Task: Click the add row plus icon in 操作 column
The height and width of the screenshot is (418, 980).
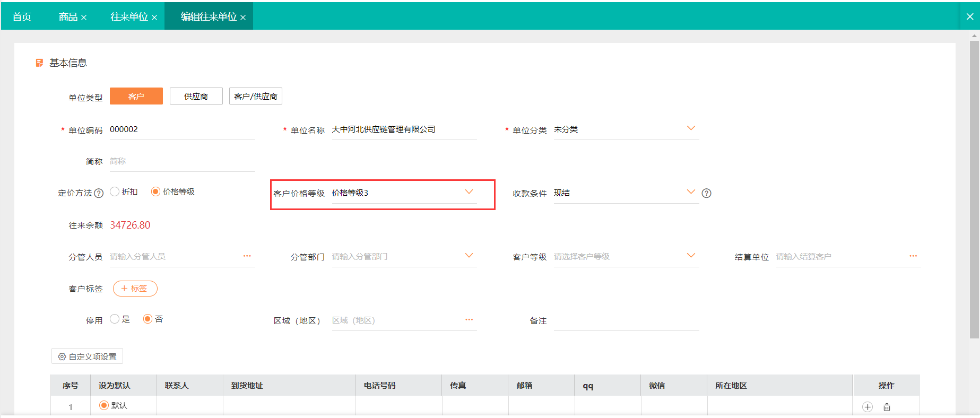Action: [x=868, y=407]
